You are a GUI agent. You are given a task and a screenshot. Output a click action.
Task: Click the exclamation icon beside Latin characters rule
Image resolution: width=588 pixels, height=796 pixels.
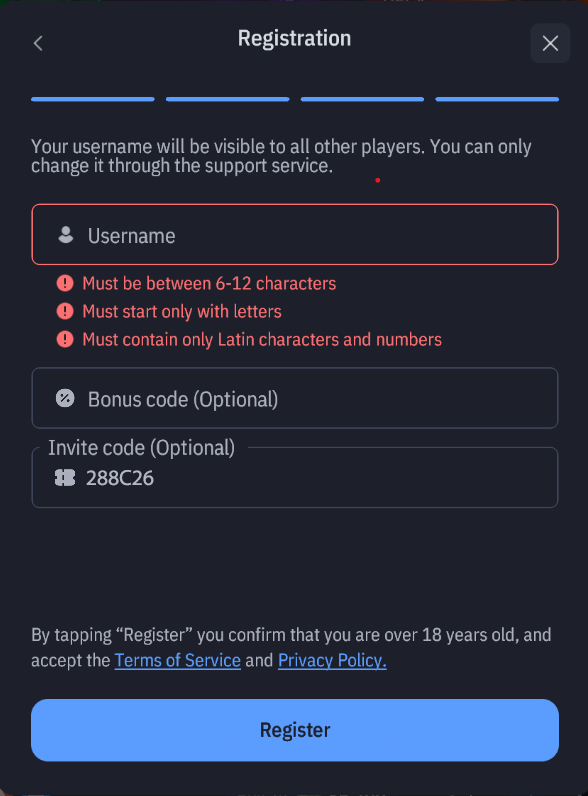(x=65, y=339)
